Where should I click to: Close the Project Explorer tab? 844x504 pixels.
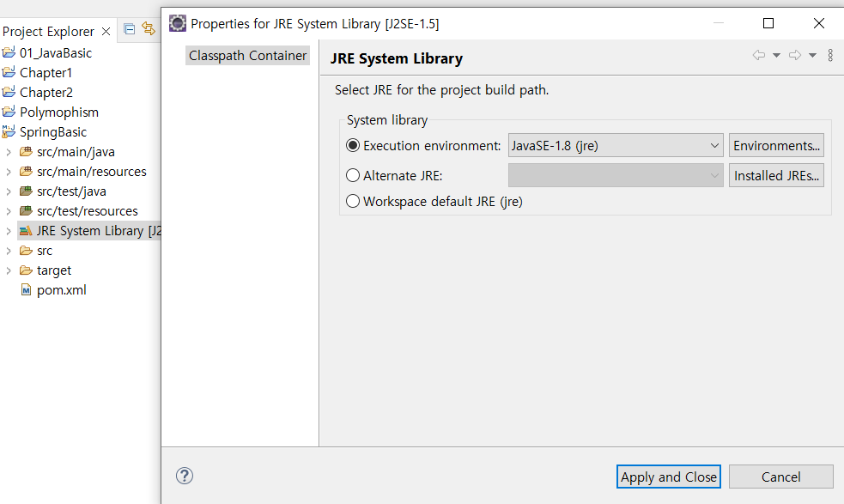click(106, 31)
